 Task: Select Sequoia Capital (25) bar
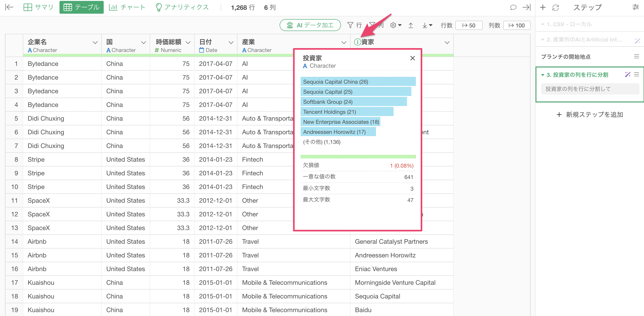click(x=356, y=92)
